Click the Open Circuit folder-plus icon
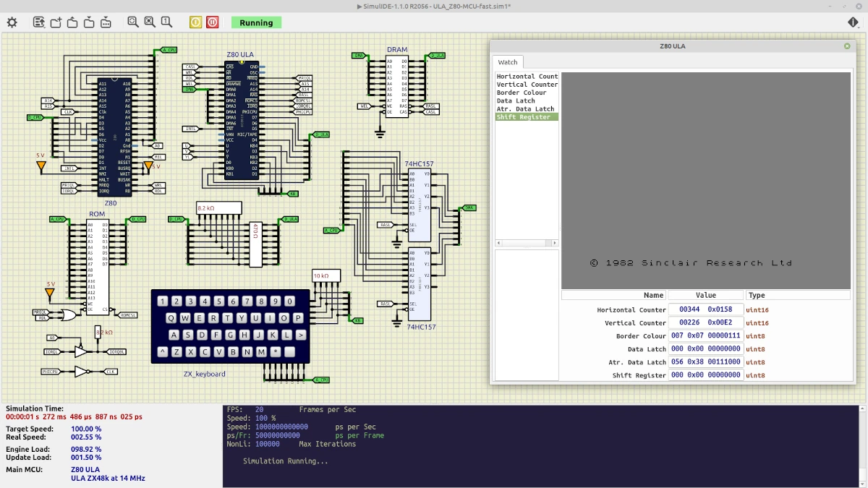The image size is (868, 488). [x=56, y=22]
